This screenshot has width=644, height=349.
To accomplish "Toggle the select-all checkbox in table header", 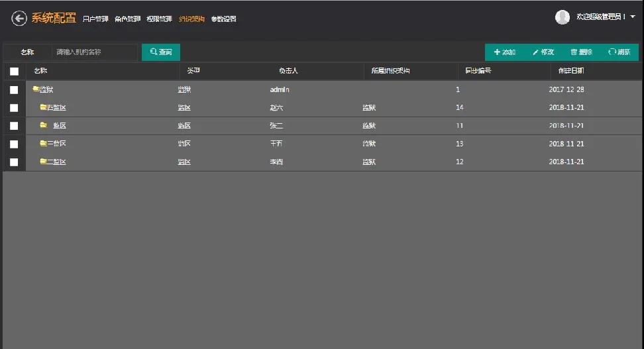I will 14,72.
